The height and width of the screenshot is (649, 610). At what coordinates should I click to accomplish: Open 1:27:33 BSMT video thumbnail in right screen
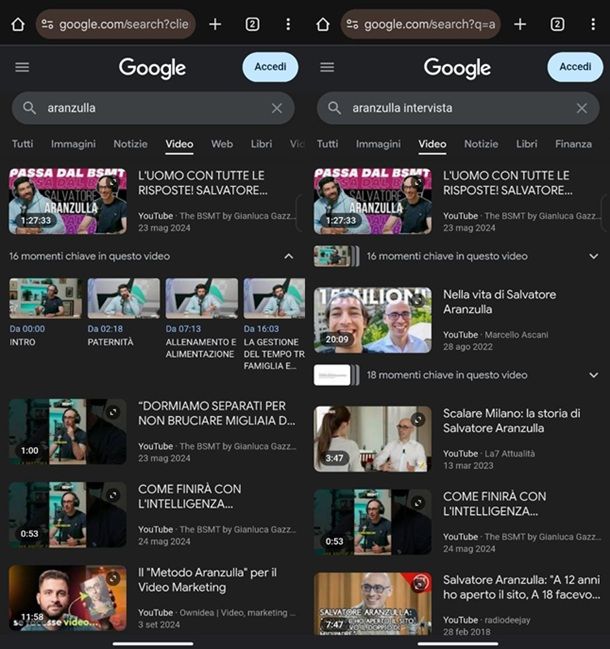point(372,202)
